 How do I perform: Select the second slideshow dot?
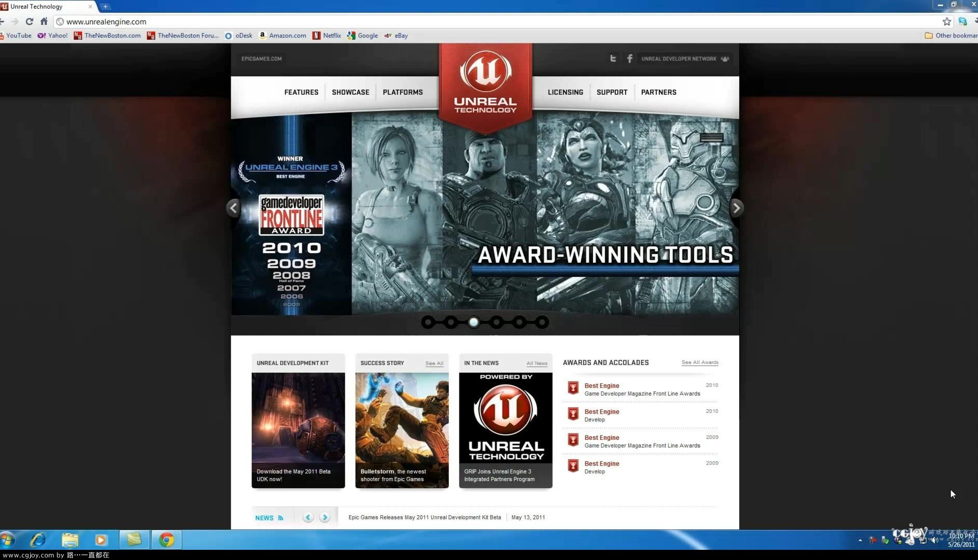point(451,322)
